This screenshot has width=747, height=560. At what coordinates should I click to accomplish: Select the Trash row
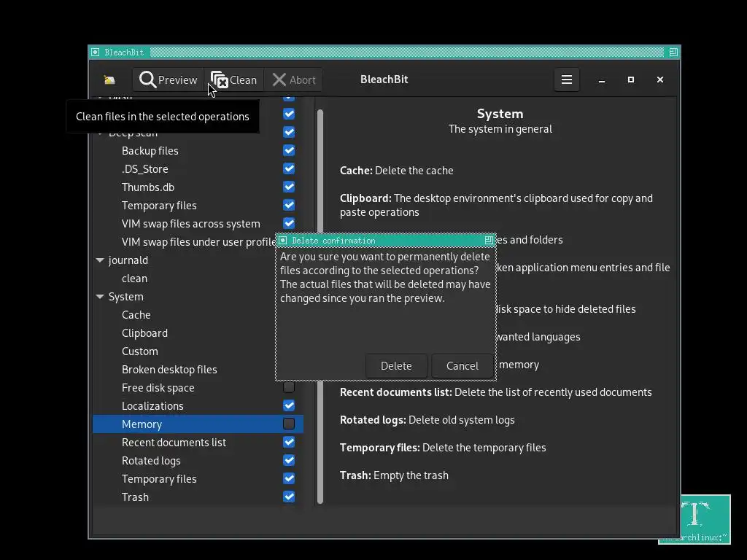(x=198, y=497)
